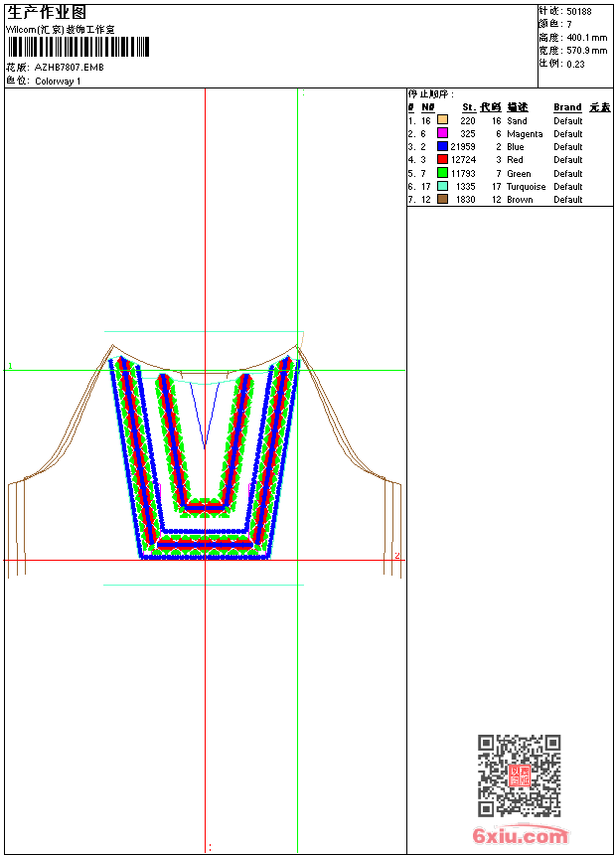616x855 pixels.
Task: Open the 6xiu.com watermark link
Action: [520, 836]
